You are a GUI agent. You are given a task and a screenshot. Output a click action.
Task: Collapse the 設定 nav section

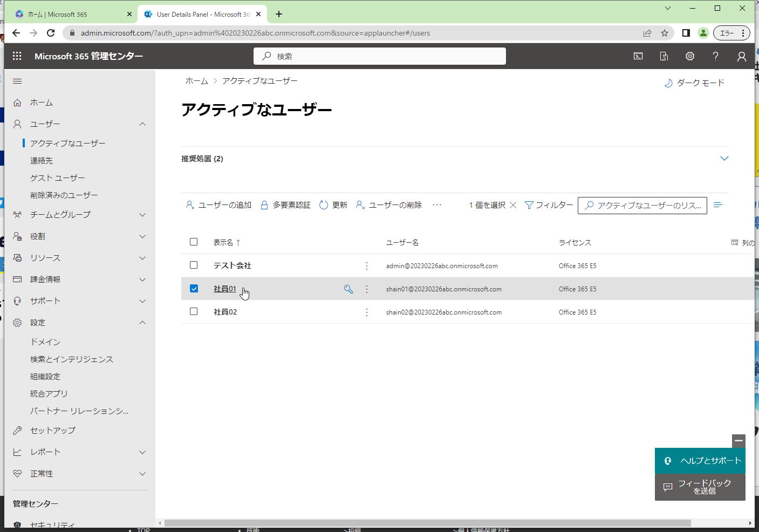tap(142, 323)
